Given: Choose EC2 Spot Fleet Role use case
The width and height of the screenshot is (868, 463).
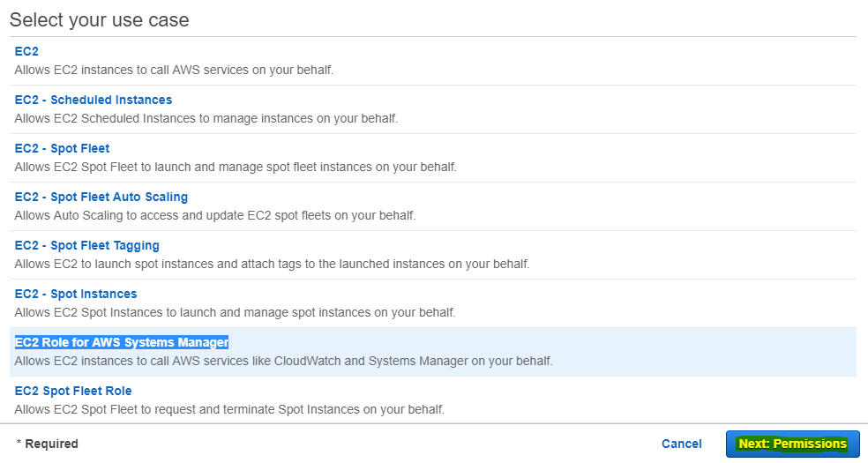Looking at the screenshot, I should [x=73, y=391].
